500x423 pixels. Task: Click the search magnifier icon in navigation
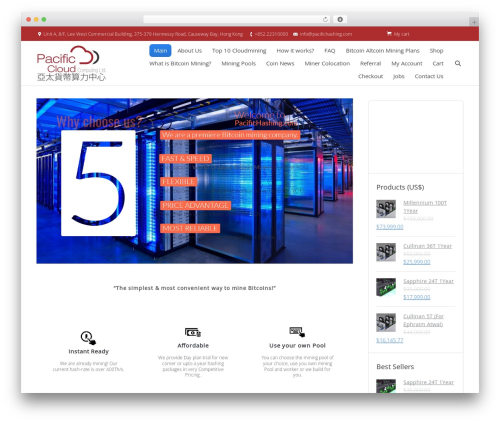point(458,63)
